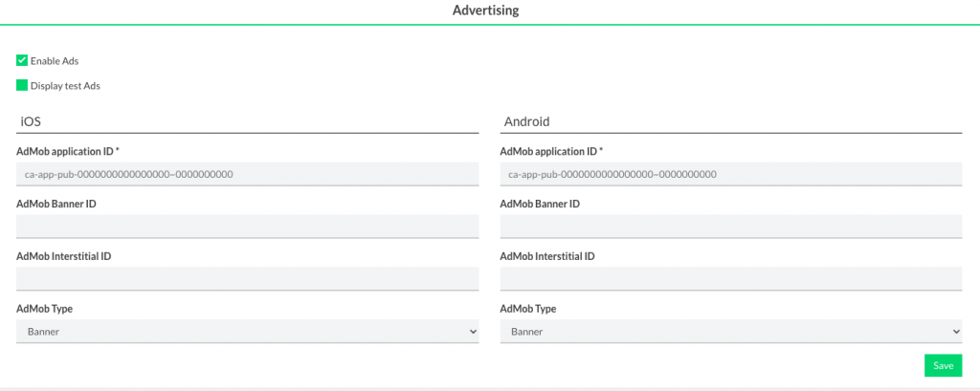Click the Android AdMob application ID field

tap(730, 174)
